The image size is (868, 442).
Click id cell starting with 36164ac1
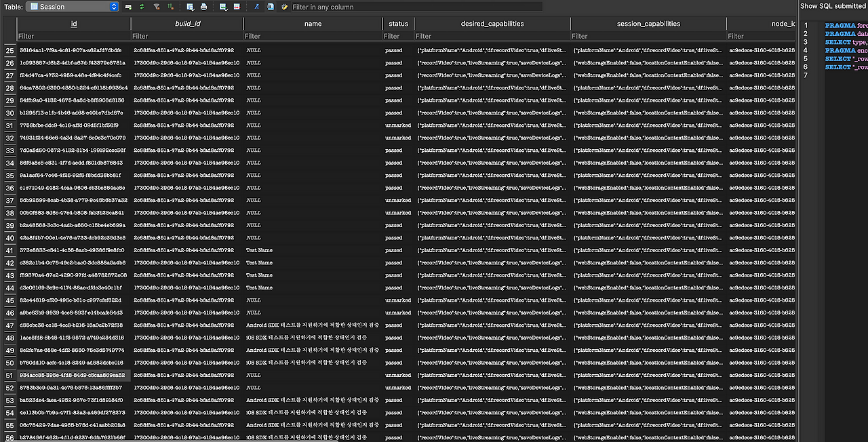[x=74, y=51]
